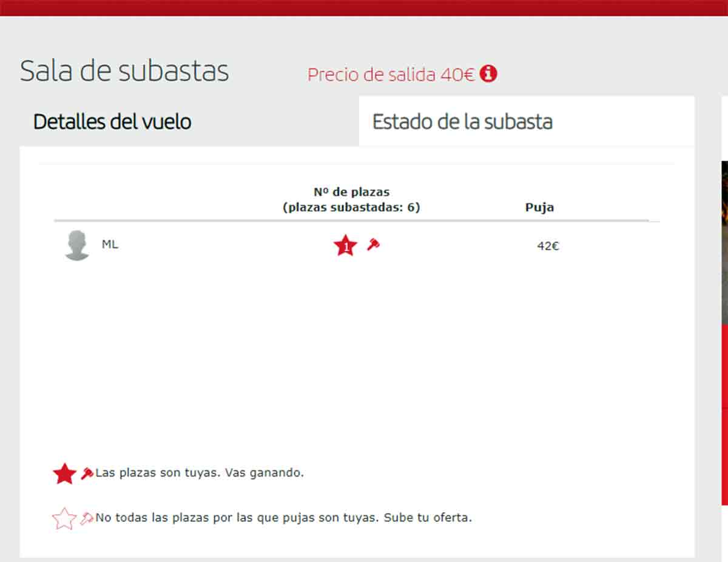Click the outlined star in the legend
Image resolution: width=728 pixels, height=562 pixels.
tap(64, 519)
